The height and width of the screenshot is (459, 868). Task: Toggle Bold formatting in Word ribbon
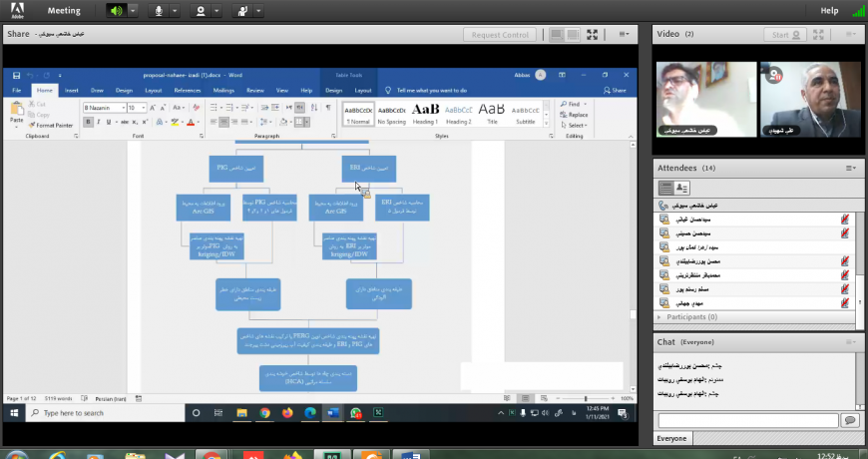coord(88,122)
